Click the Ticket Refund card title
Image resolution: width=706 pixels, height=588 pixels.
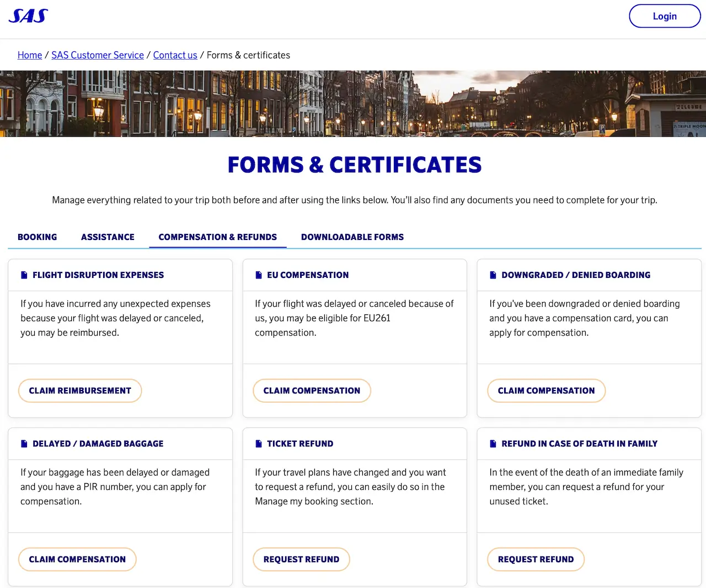(300, 443)
